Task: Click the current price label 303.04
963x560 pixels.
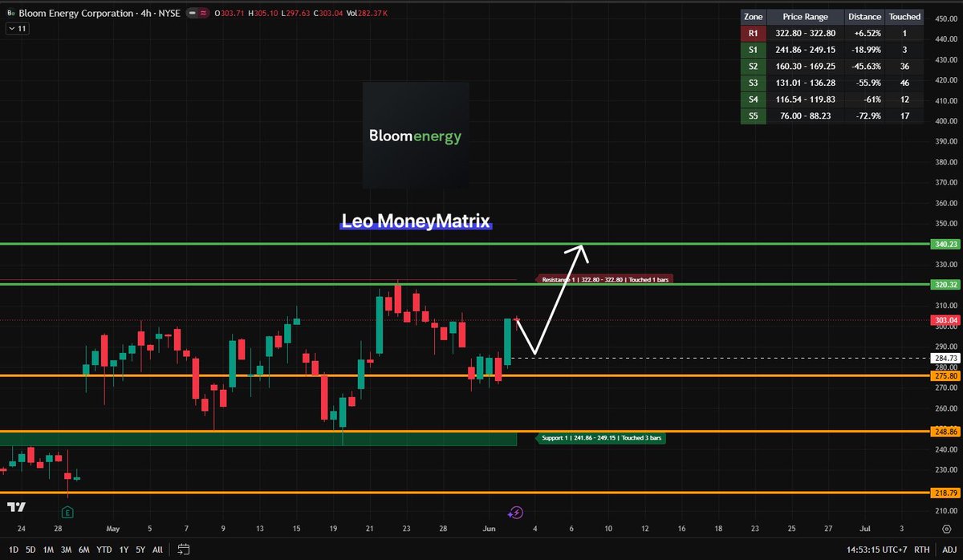Action: (x=945, y=320)
